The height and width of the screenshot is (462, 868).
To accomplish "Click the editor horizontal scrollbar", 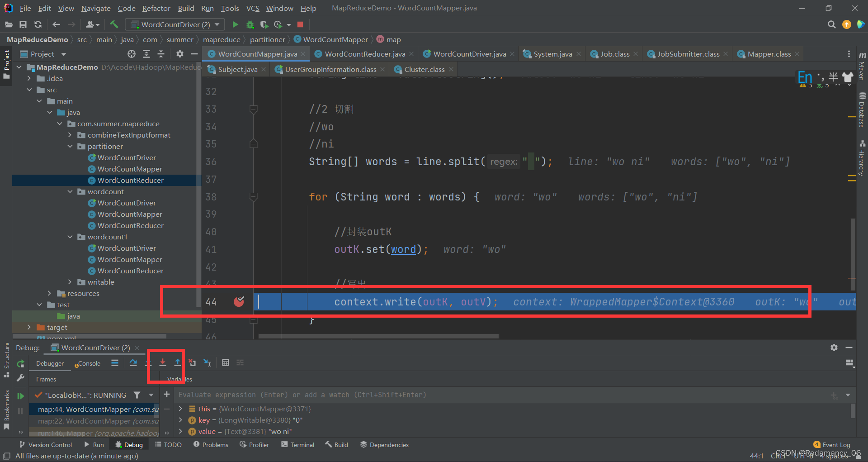I will [378, 336].
